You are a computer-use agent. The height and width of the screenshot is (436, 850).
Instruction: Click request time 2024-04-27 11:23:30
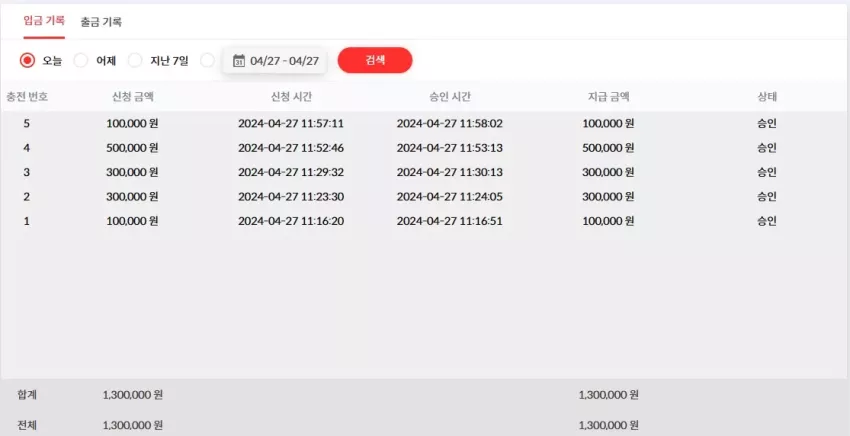click(291, 197)
